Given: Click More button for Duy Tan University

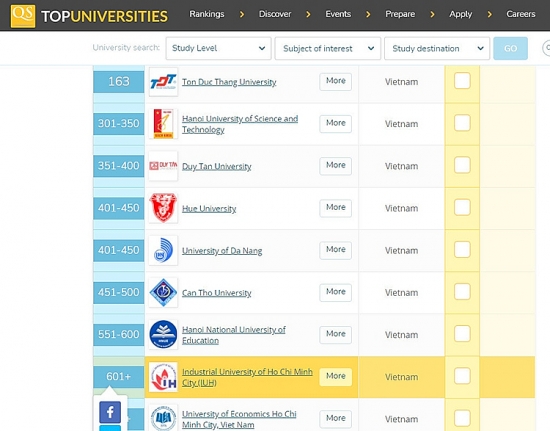Looking at the screenshot, I should point(335,166).
